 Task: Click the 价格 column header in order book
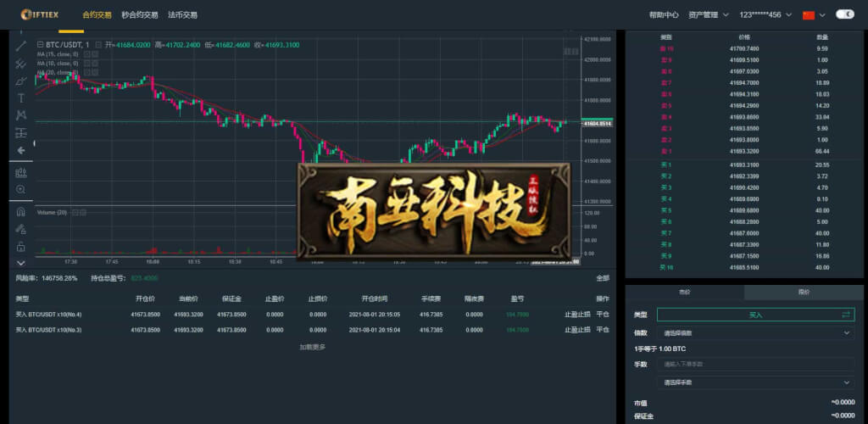click(x=744, y=37)
